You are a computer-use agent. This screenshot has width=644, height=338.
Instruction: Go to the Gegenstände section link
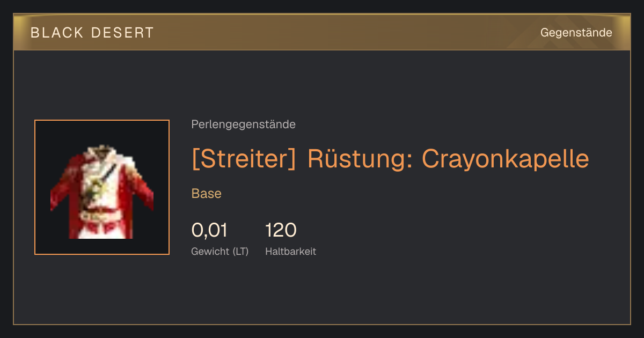(576, 33)
